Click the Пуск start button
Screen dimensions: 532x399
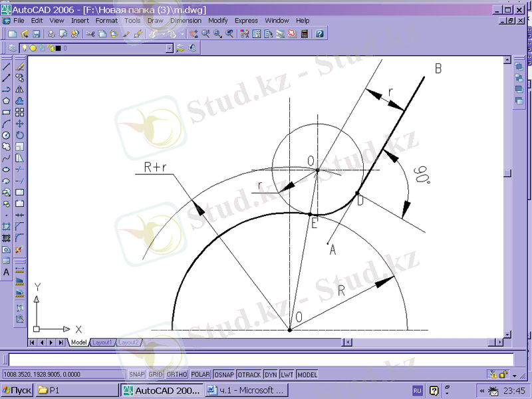(x=17, y=390)
